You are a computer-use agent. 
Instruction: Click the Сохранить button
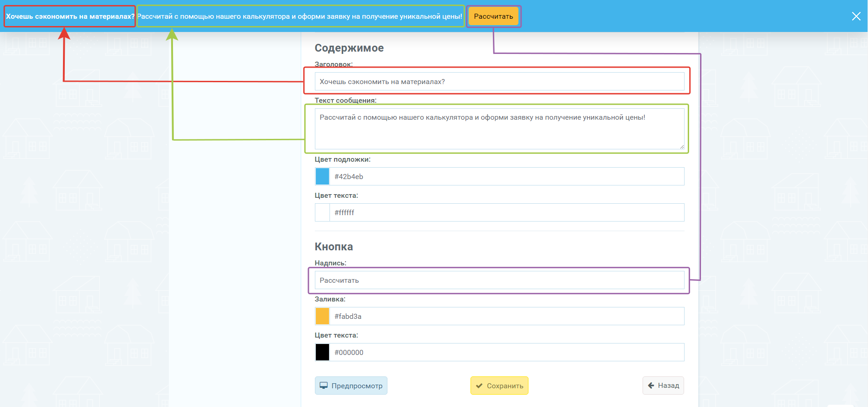click(499, 386)
